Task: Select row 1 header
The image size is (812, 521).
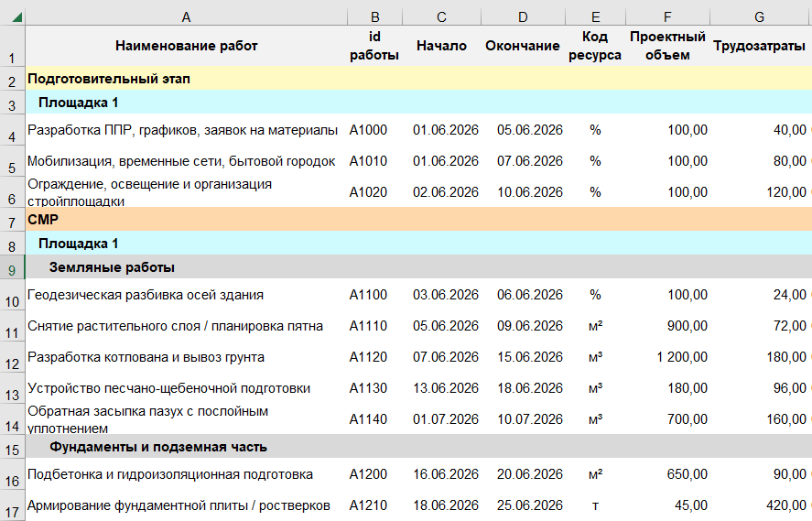Action: click(13, 46)
